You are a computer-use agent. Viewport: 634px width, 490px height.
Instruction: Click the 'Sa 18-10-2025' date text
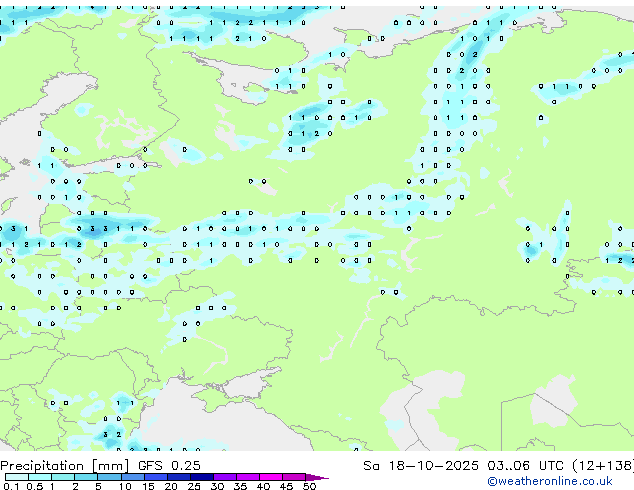421,465
